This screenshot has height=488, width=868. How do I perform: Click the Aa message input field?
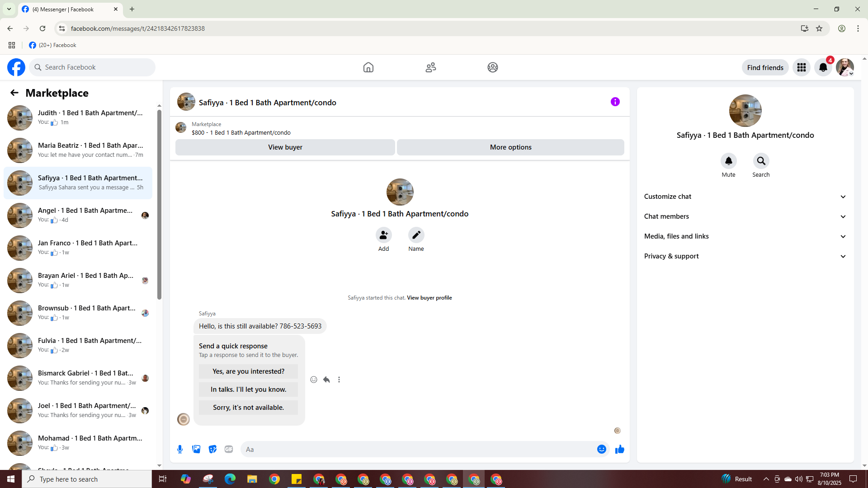(418, 449)
